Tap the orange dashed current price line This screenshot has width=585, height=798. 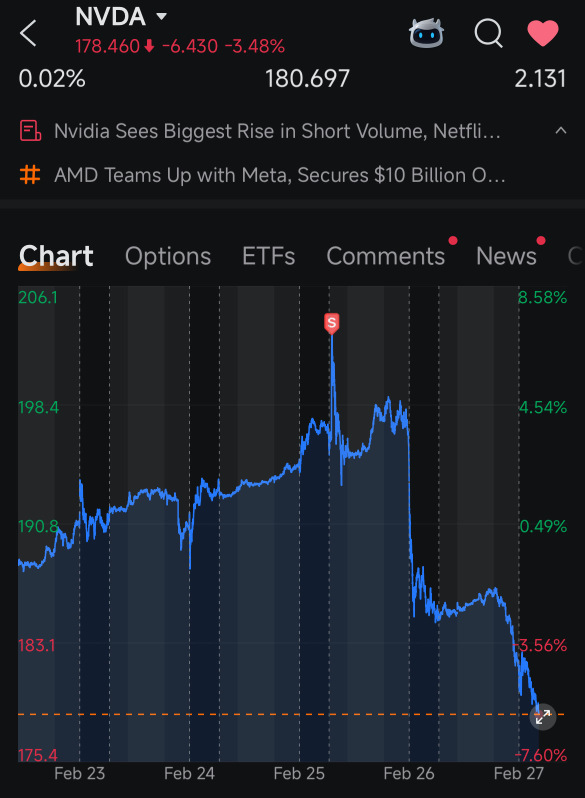(274, 715)
